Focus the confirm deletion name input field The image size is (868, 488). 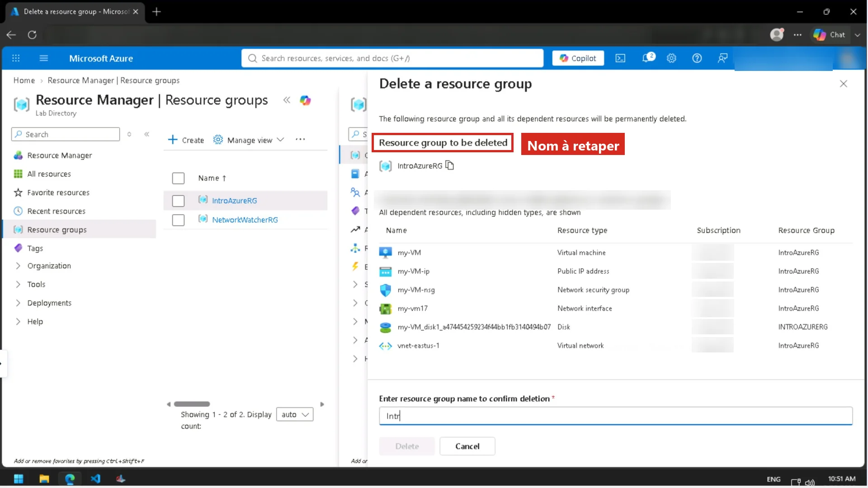pos(616,416)
